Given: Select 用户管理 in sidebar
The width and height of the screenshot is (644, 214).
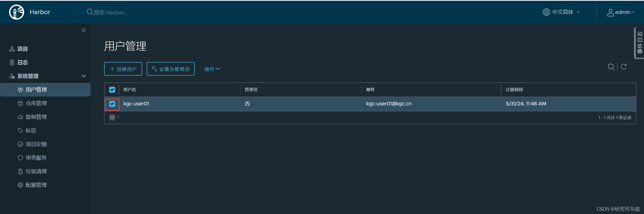Looking at the screenshot, I should pos(45,90).
